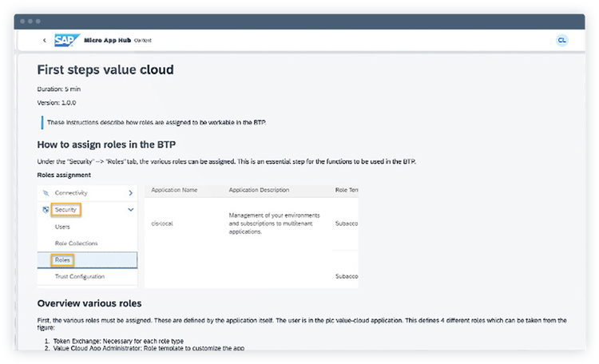Select the Security menu item
The image size is (599, 364).
point(65,210)
